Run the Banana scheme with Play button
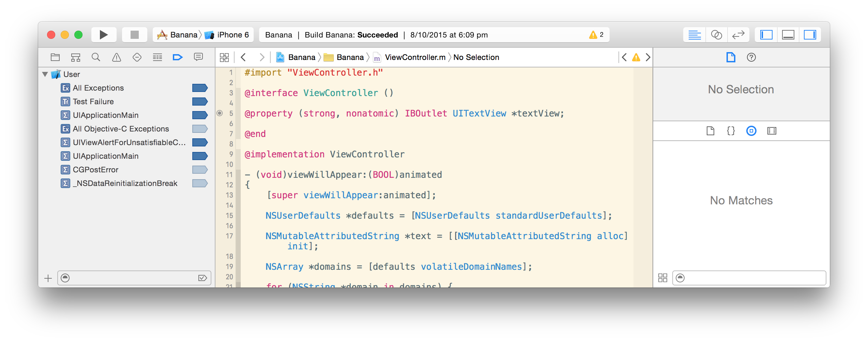868x342 pixels. 104,35
